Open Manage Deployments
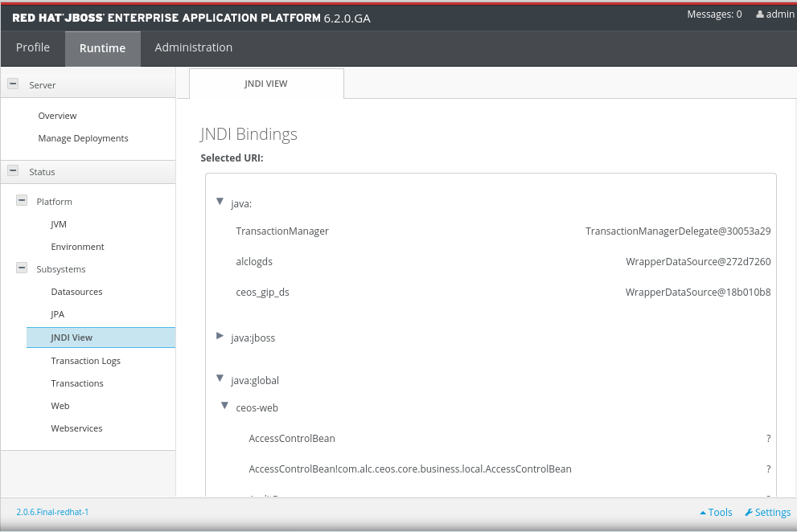This screenshot has width=797, height=532. pos(84,138)
